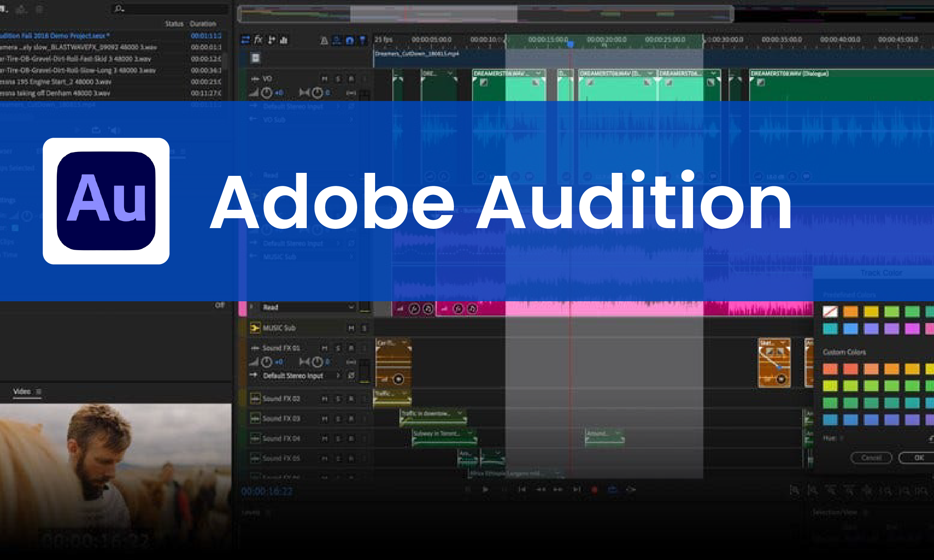Open the Read automation mode dropdown
The image size is (934, 560).
tap(351, 307)
